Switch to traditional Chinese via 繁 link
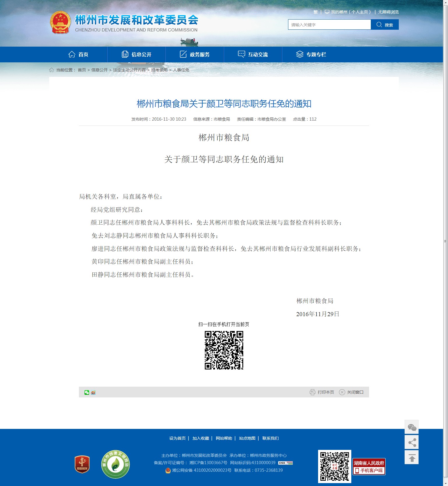The height and width of the screenshot is (486, 448). click(x=315, y=12)
